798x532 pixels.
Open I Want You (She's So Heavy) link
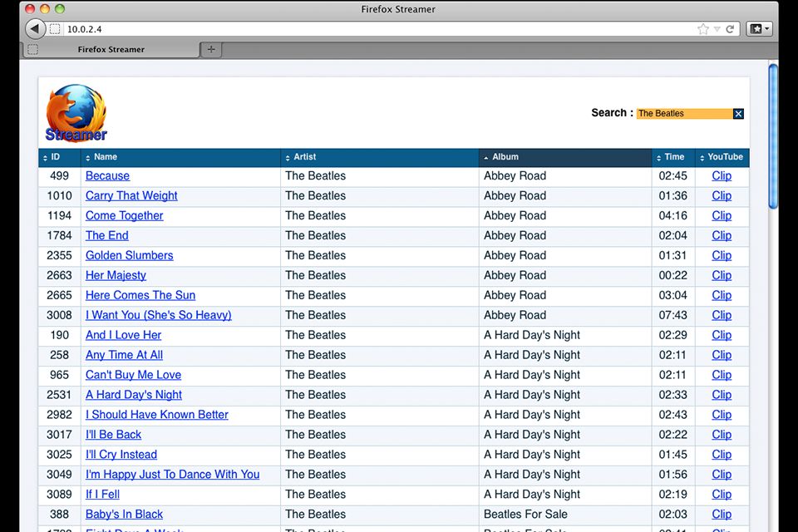tap(158, 315)
